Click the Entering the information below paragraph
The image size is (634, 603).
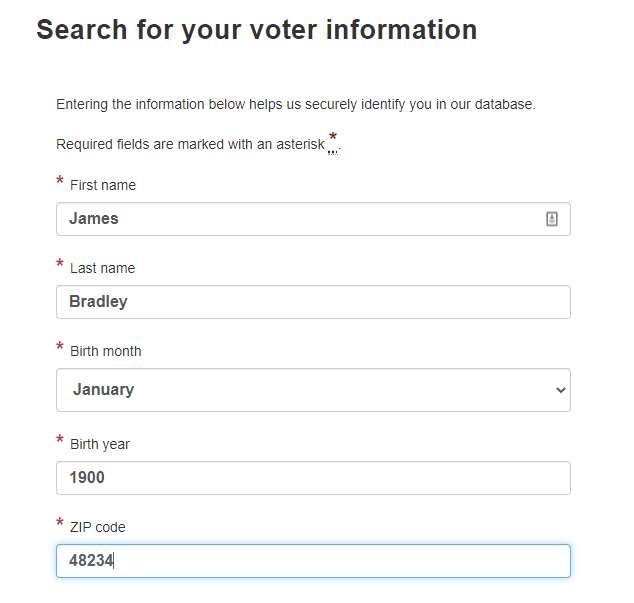click(x=296, y=104)
